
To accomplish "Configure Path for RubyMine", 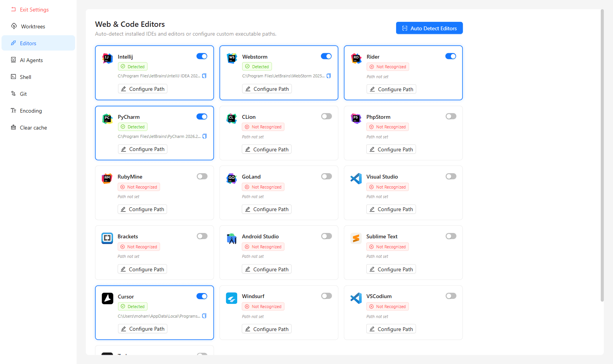I will pos(142,209).
